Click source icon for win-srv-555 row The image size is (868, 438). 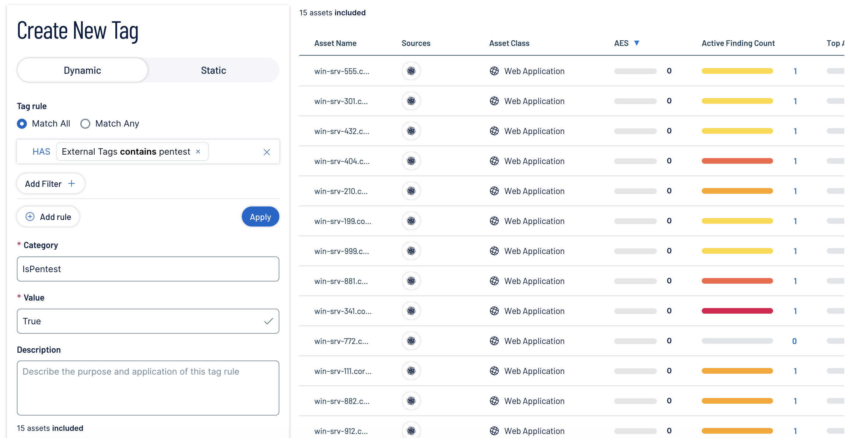click(x=411, y=71)
